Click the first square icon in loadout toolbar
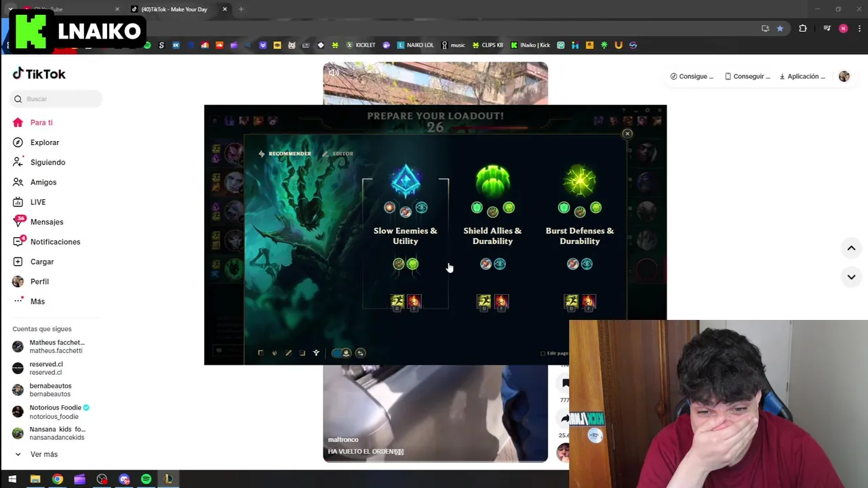 click(x=260, y=352)
